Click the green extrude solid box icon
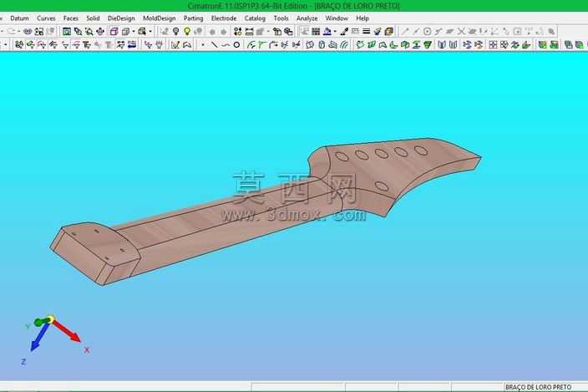Image resolution: width=588 pixels, height=392 pixels. pos(404,45)
